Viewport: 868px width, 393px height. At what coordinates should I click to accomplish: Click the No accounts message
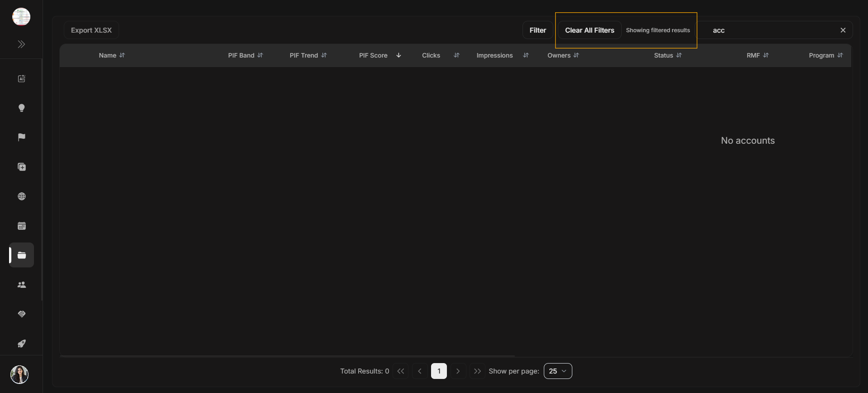[748, 141]
